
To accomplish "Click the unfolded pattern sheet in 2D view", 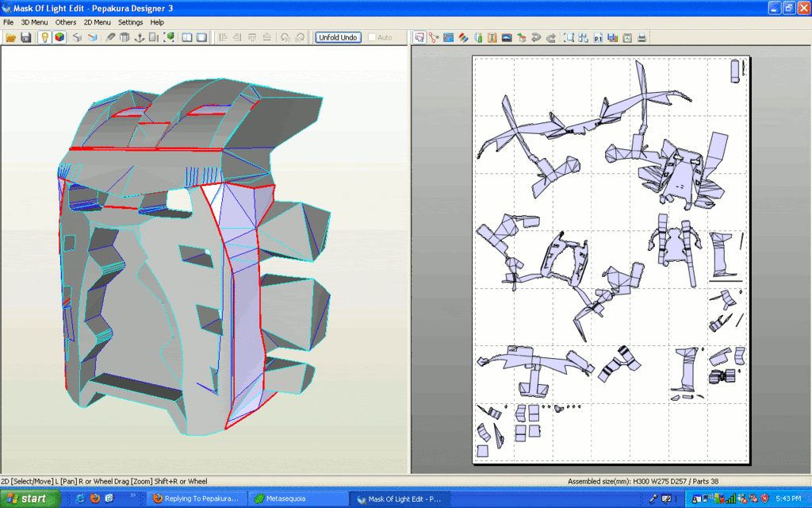I will [x=611, y=260].
